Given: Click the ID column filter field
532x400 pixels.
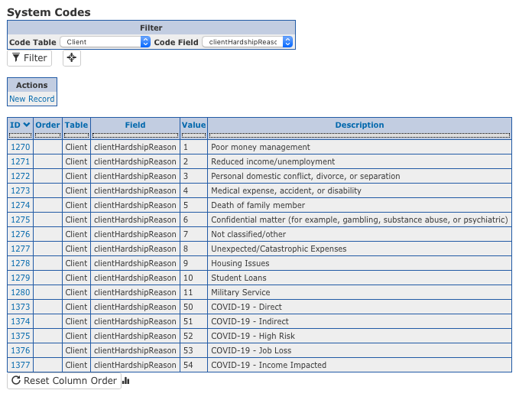Looking at the screenshot, I should (x=21, y=135).
